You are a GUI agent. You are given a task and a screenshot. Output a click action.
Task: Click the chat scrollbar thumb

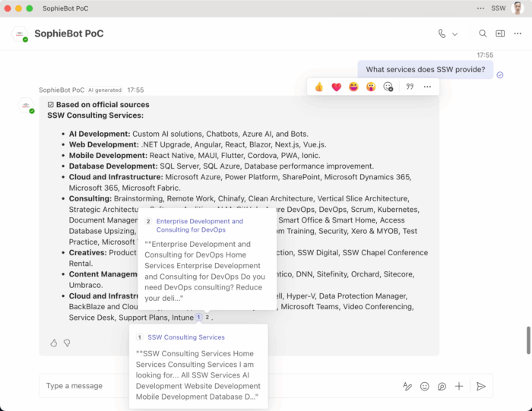tap(528, 340)
